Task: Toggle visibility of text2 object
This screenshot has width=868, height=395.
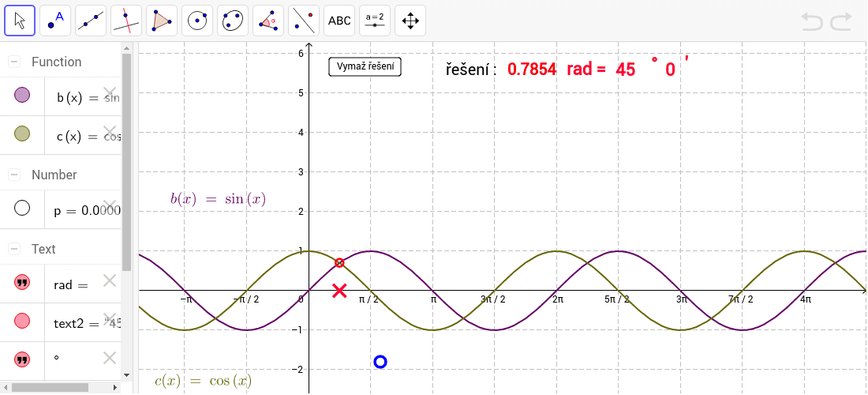Action: (x=21, y=320)
